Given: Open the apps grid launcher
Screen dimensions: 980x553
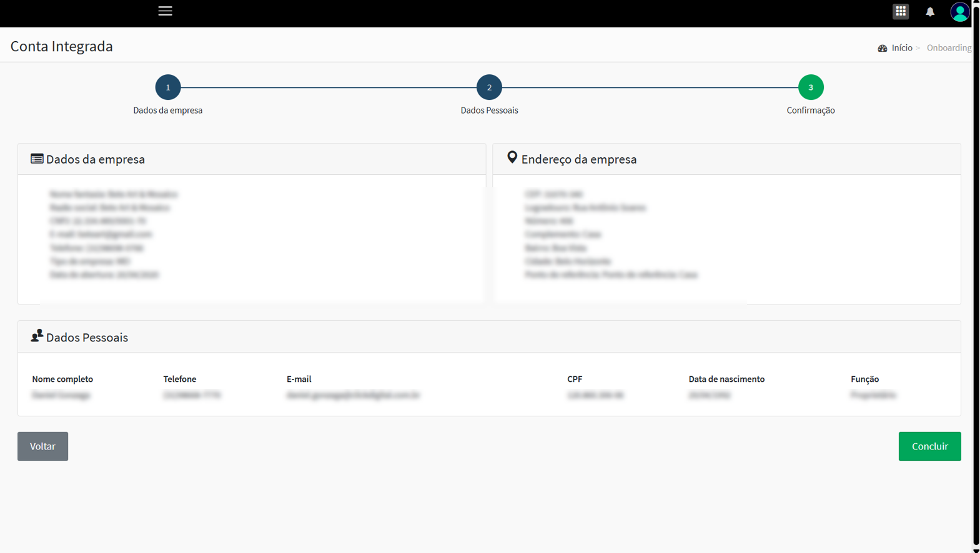Looking at the screenshot, I should point(900,12).
